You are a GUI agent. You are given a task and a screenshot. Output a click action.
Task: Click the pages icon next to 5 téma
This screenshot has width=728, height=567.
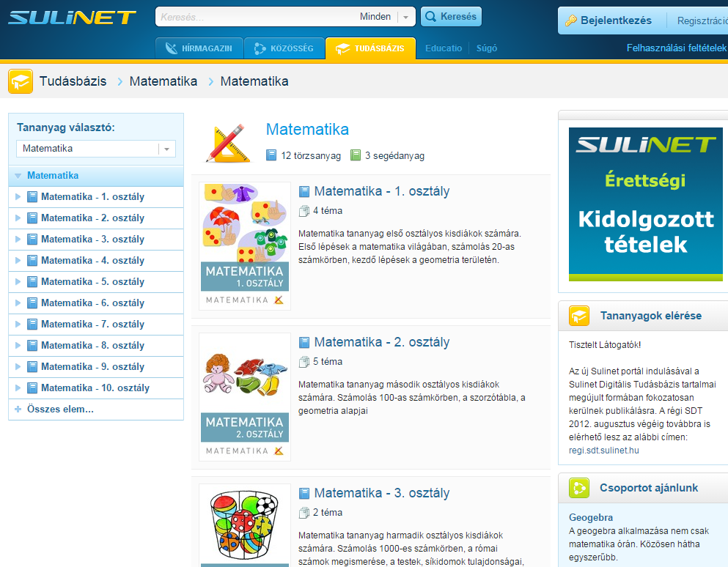click(x=304, y=362)
